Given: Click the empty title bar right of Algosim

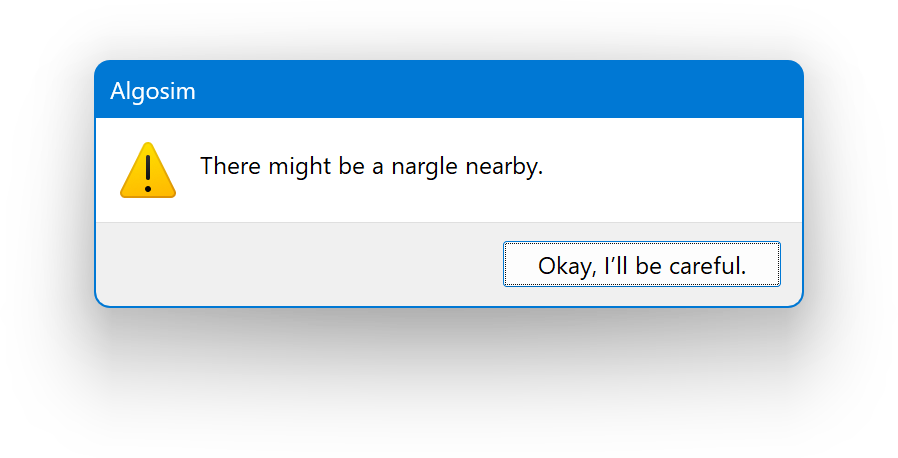Looking at the screenshot, I should click(x=497, y=89).
